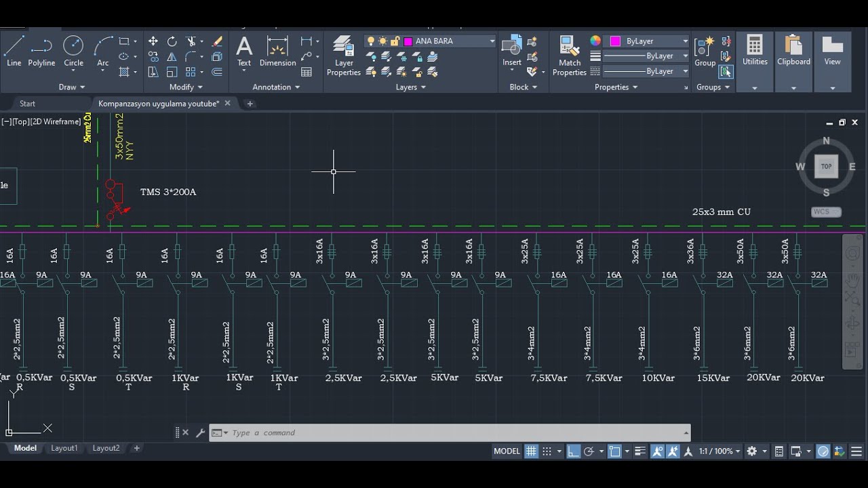
Task: Click the Erase tool icon
Action: point(217,41)
